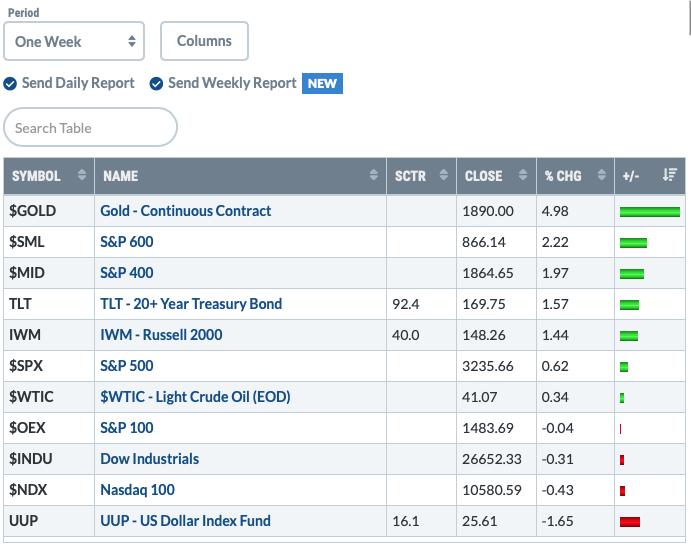The height and width of the screenshot is (546, 691).
Task: Open the S&P 500 link
Action: pos(127,366)
